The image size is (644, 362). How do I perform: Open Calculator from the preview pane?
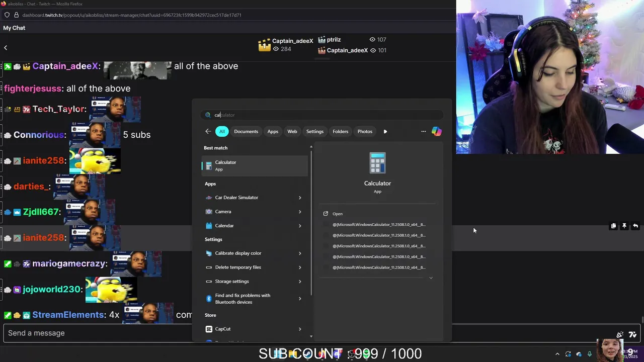point(338,214)
